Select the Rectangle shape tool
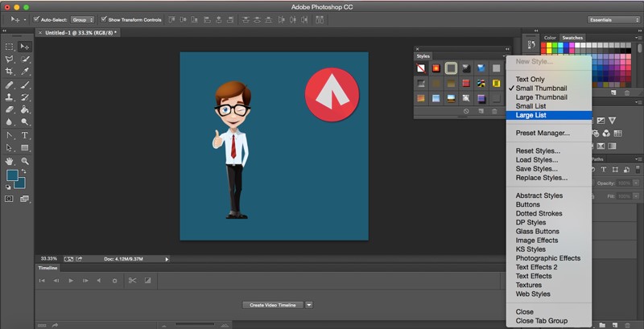 [x=25, y=148]
